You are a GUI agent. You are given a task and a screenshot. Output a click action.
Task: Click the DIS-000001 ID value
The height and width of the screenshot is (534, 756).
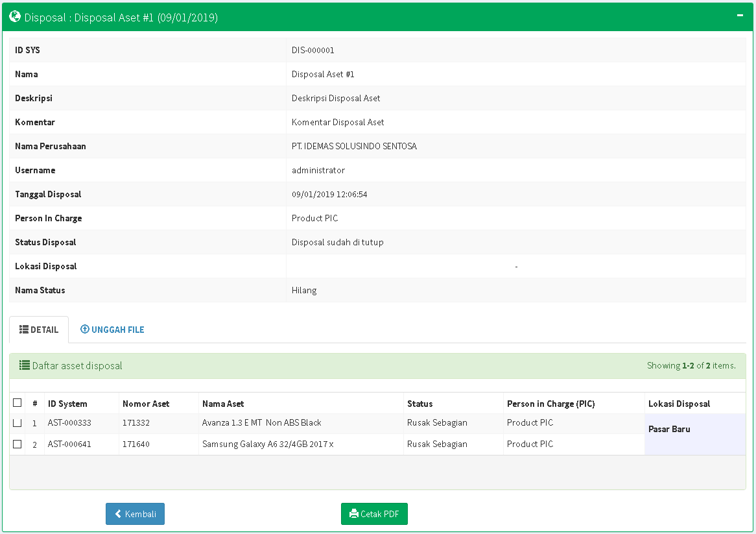point(313,50)
